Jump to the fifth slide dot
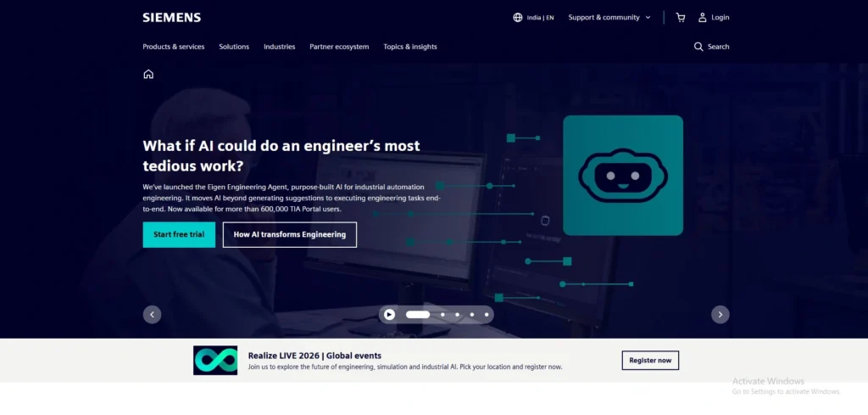 point(487,315)
